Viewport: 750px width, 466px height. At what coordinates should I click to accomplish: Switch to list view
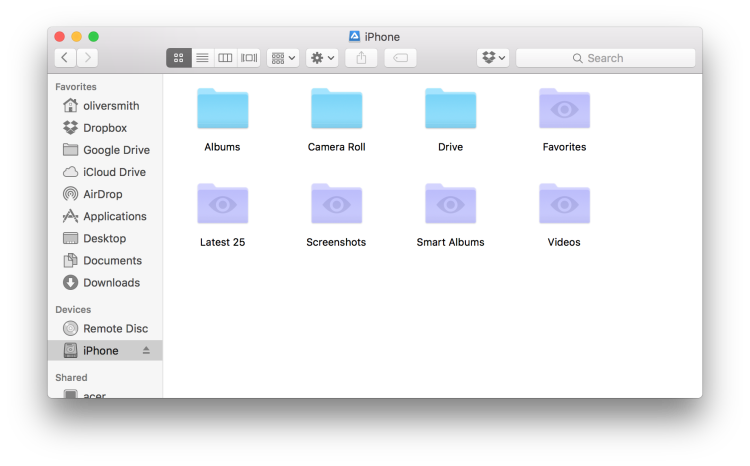(x=202, y=58)
